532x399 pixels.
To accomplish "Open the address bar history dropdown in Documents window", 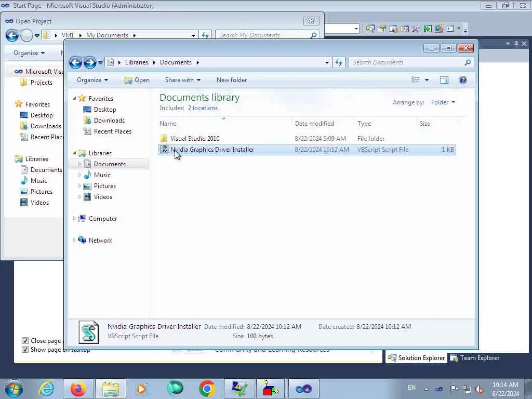I will click(327, 62).
